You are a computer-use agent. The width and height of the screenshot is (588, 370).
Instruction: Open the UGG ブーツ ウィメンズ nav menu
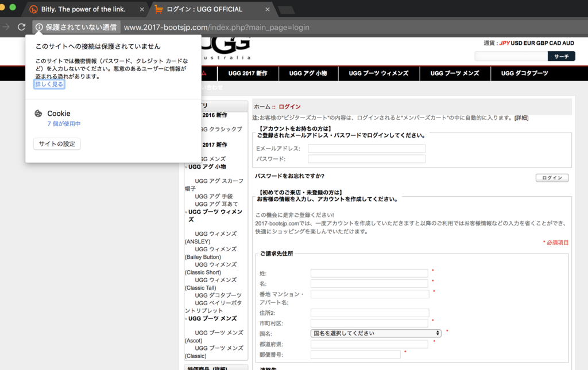click(379, 73)
